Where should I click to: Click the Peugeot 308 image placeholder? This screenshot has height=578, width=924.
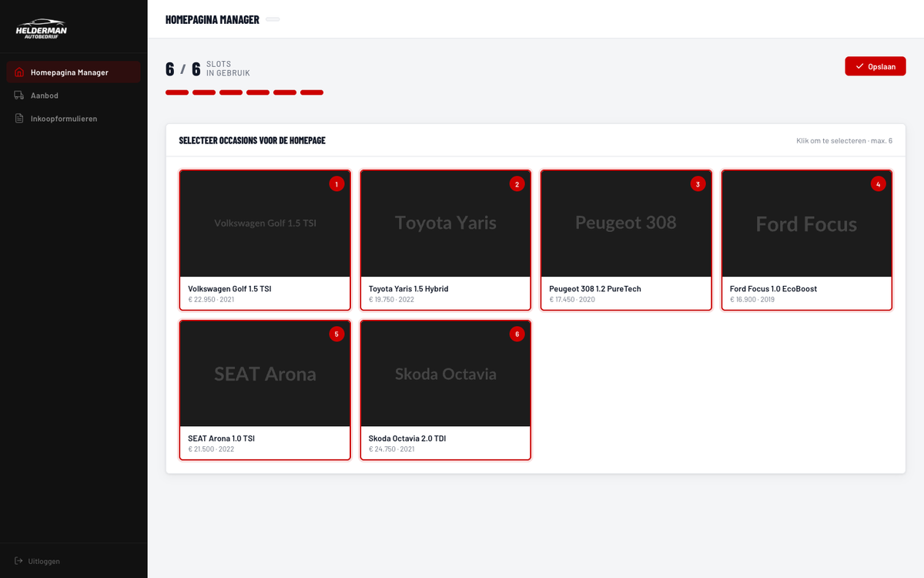pyautogui.click(x=626, y=223)
